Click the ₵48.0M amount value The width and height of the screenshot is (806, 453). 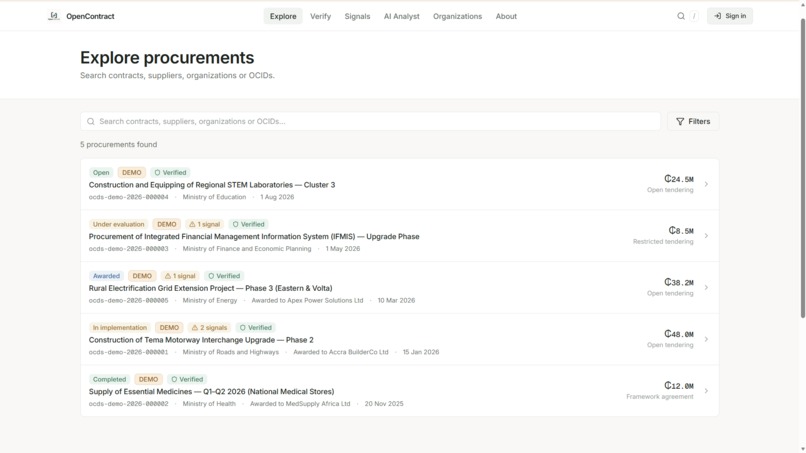point(679,334)
